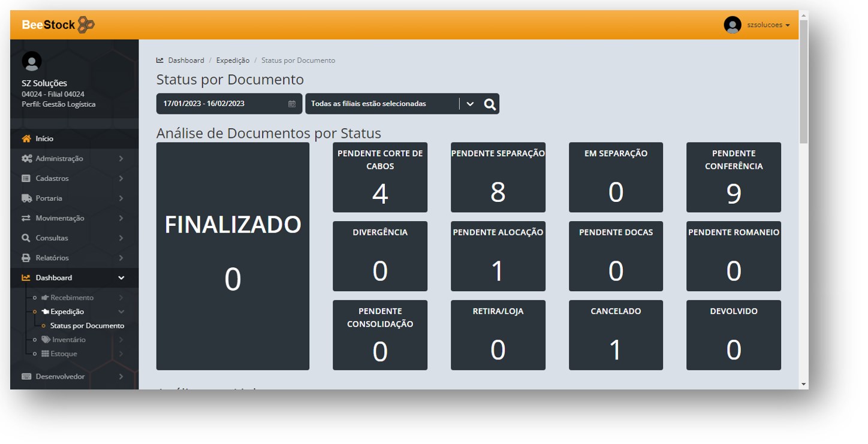Open the Desenvolvedor menu
This screenshot has height=444, width=868.
[x=60, y=377]
